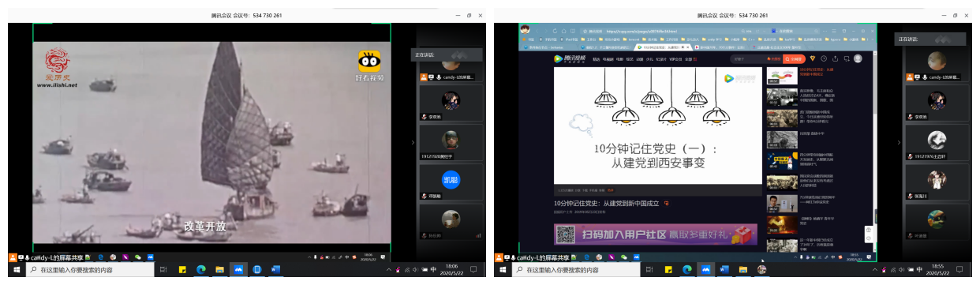980x285 pixels.
Task: Reload the v.qq.com page
Action: tap(555, 31)
